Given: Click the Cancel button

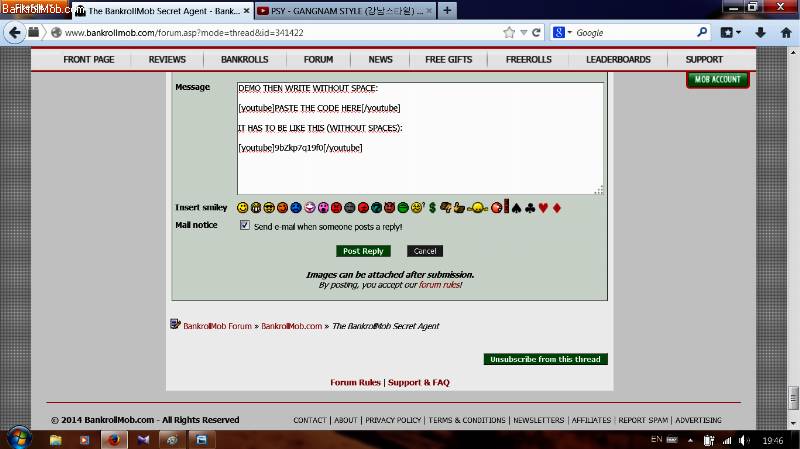Looking at the screenshot, I should 424,251.
